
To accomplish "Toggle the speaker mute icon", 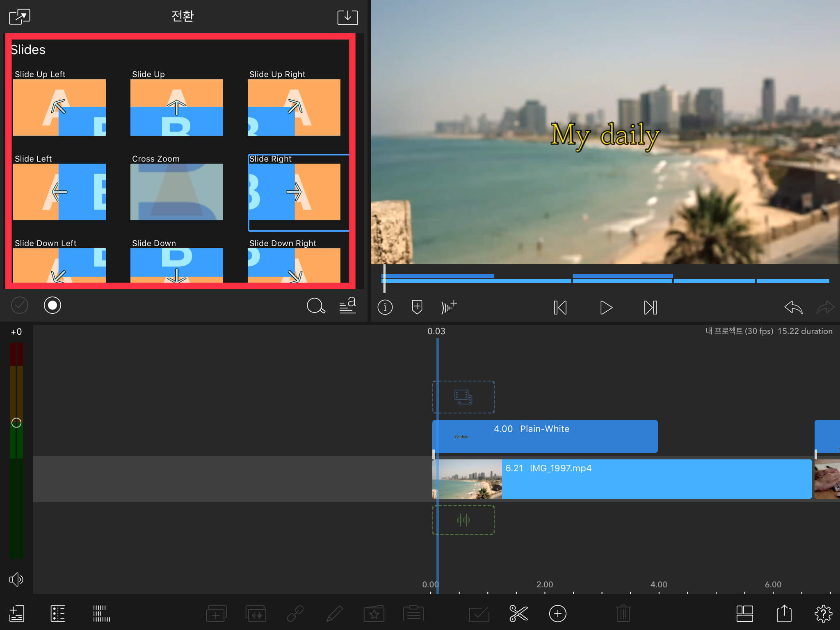I will coord(16,579).
